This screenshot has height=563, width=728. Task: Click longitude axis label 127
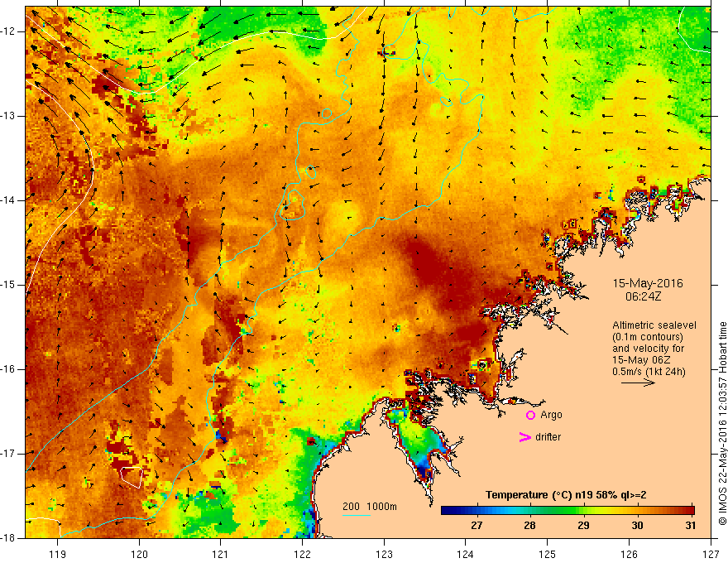(711, 554)
